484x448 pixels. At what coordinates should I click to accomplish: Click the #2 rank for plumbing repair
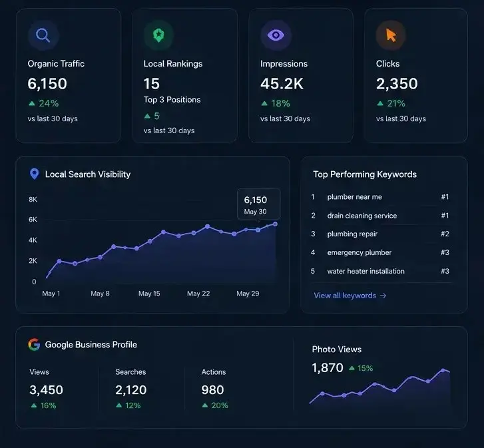coord(445,234)
